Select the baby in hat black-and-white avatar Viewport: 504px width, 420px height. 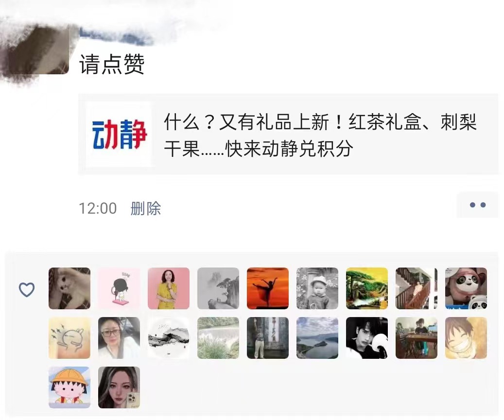point(317,288)
